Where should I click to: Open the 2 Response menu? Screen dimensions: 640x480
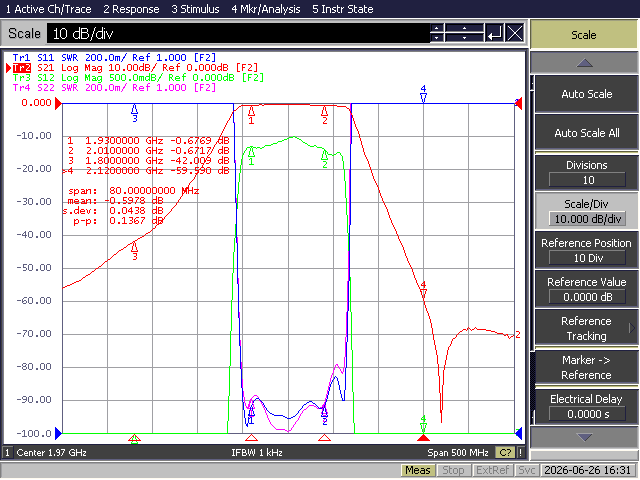[x=131, y=9]
